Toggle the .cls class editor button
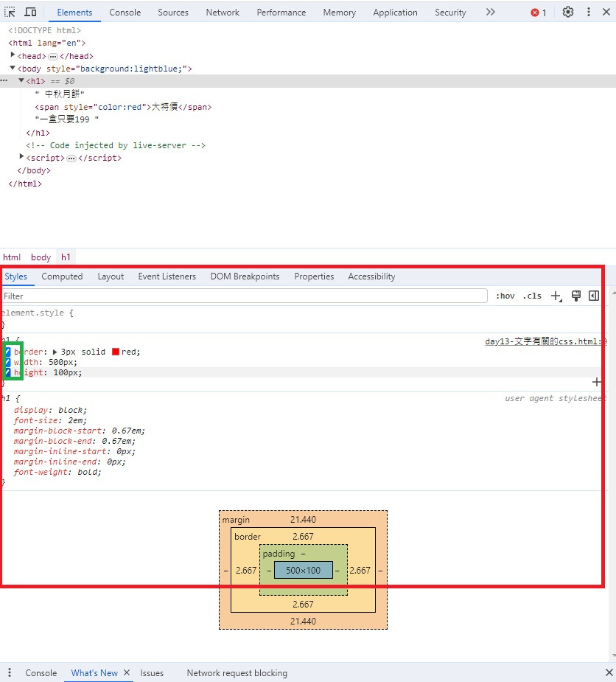 pos(532,296)
